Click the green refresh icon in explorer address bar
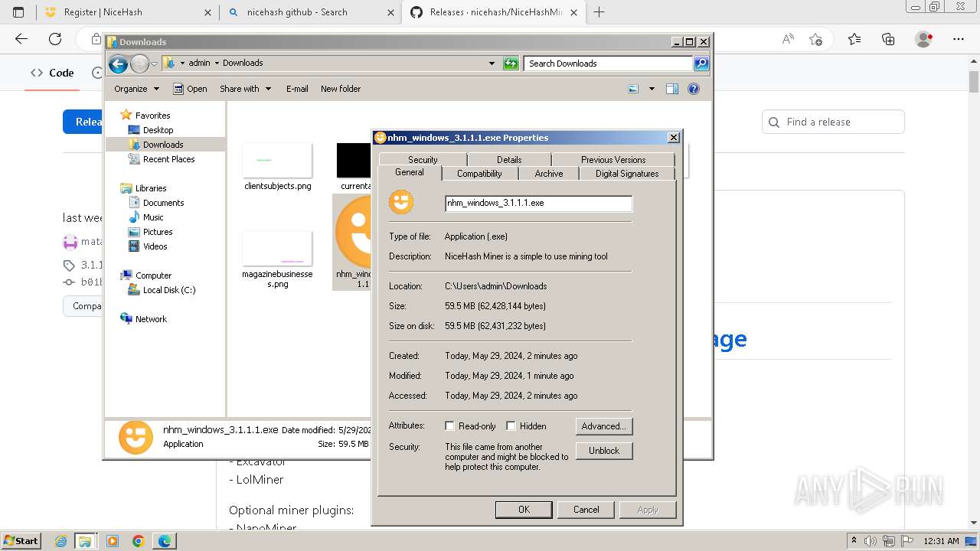The height and width of the screenshot is (551, 980). (x=511, y=64)
